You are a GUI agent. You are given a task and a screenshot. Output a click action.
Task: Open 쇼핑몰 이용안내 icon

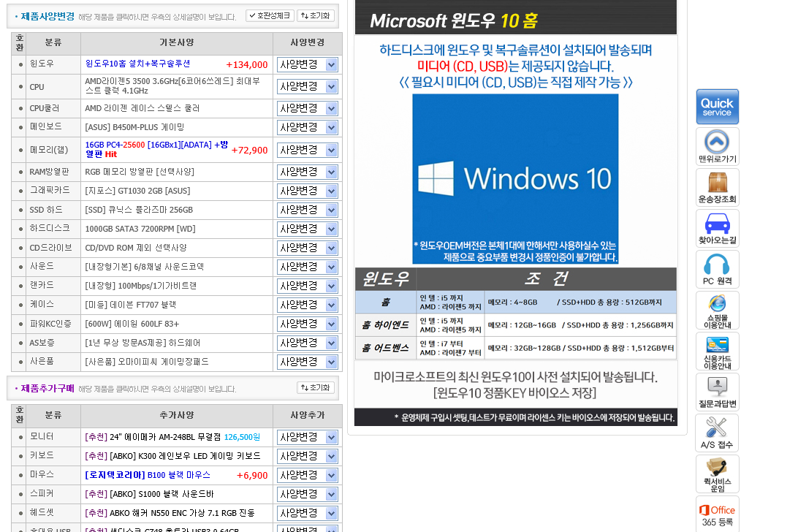717,311
